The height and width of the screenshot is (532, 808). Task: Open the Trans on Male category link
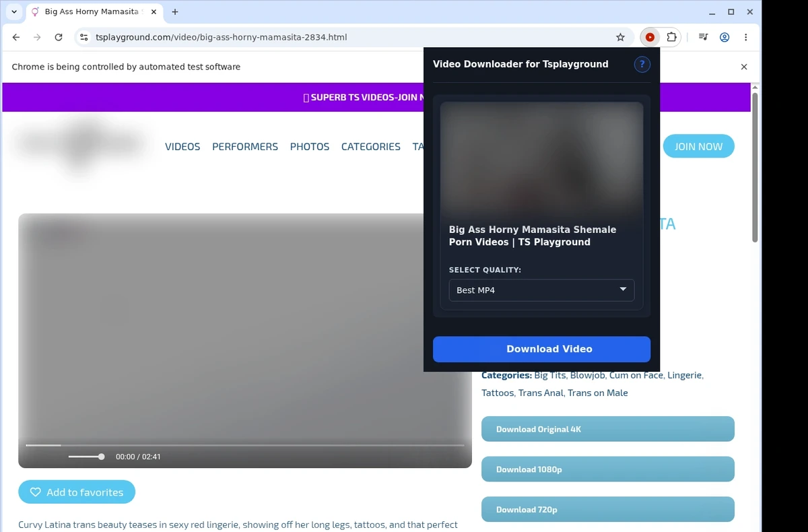[598, 393]
